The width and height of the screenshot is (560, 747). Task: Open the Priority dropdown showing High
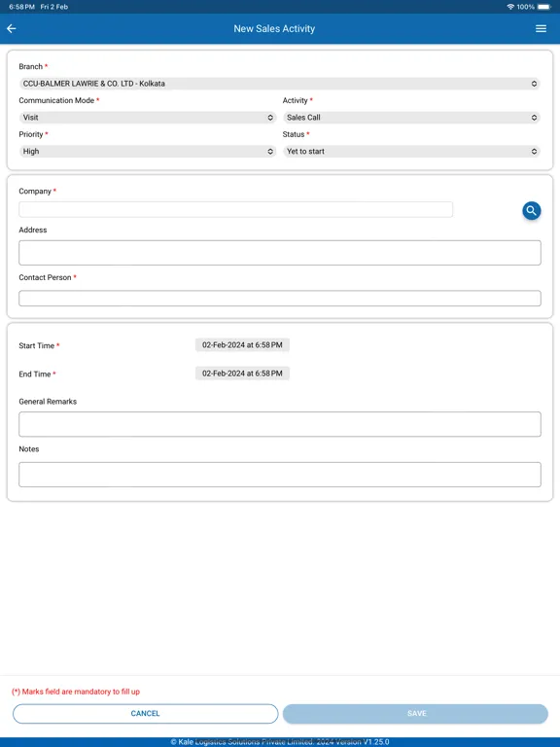coord(148,151)
